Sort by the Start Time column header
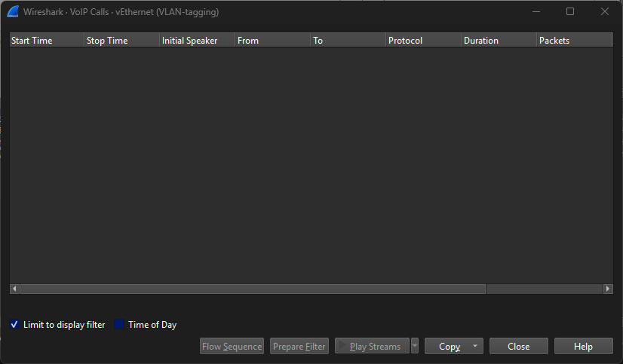The image size is (623, 364). [x=47, y=41]
